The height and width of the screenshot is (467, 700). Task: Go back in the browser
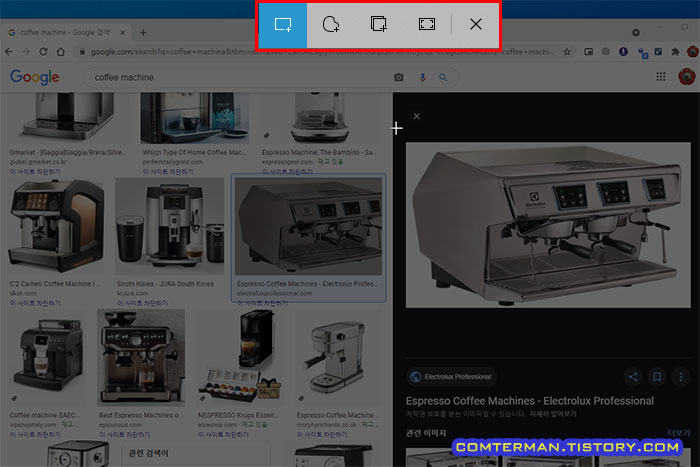(9, 52)
